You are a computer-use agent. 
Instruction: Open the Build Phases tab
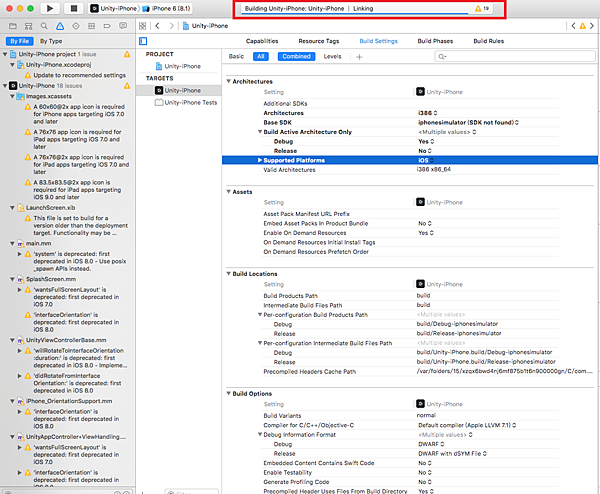point(435,41)
